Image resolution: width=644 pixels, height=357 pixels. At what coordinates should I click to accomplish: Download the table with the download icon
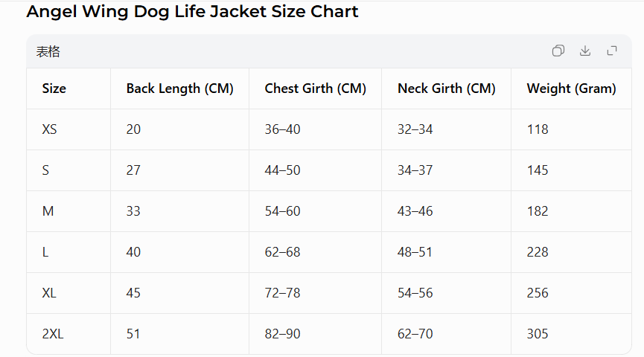tap(585, 51)
